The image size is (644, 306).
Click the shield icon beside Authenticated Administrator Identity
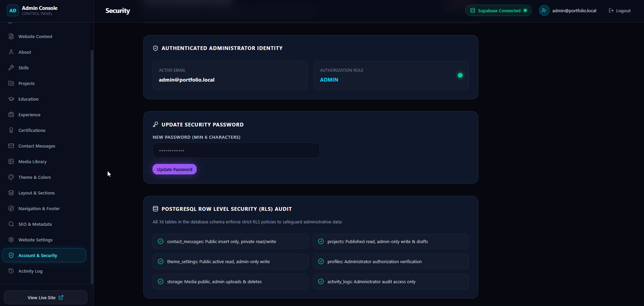click(156, 48)
